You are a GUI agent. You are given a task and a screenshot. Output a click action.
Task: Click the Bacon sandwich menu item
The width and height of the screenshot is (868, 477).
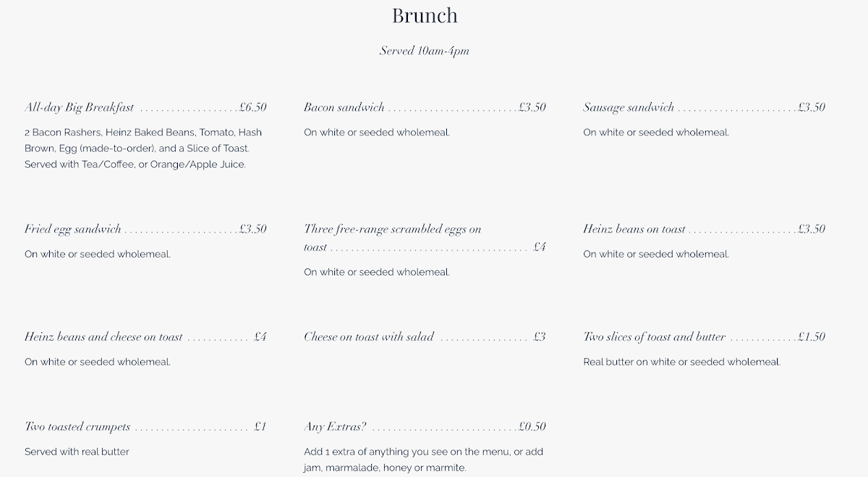click(x=344, y=108)
